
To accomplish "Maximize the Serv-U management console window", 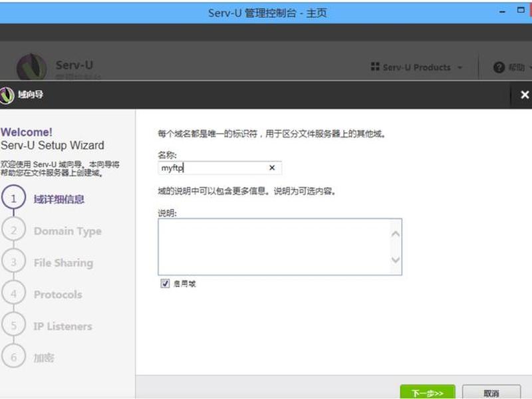I will click(521, 10).
